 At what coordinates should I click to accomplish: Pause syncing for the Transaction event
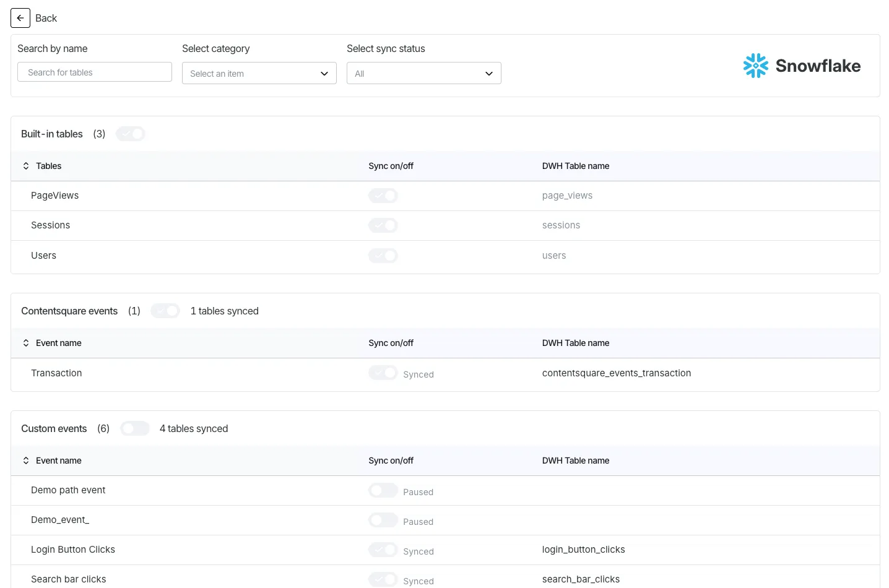tap(383, 373)
